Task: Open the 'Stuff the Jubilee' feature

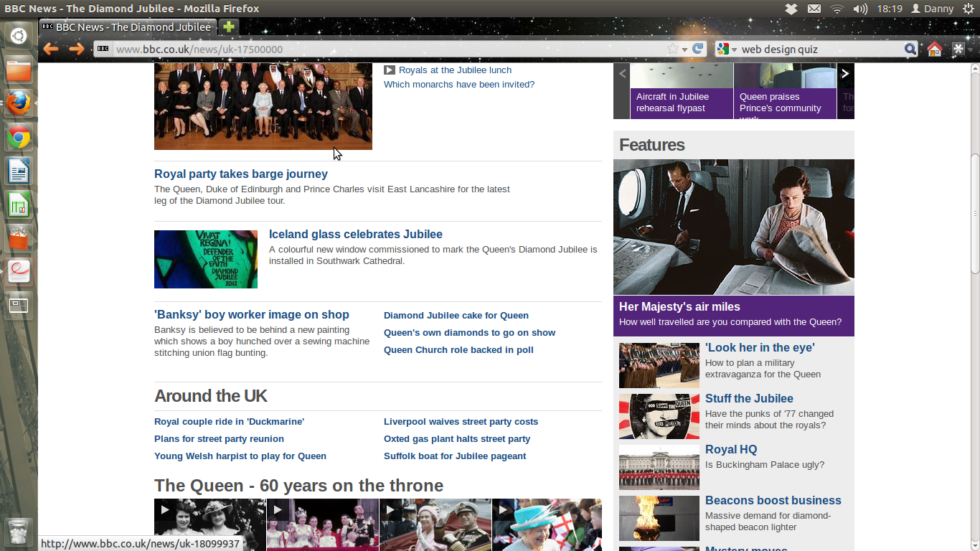Action: point(749,398)
